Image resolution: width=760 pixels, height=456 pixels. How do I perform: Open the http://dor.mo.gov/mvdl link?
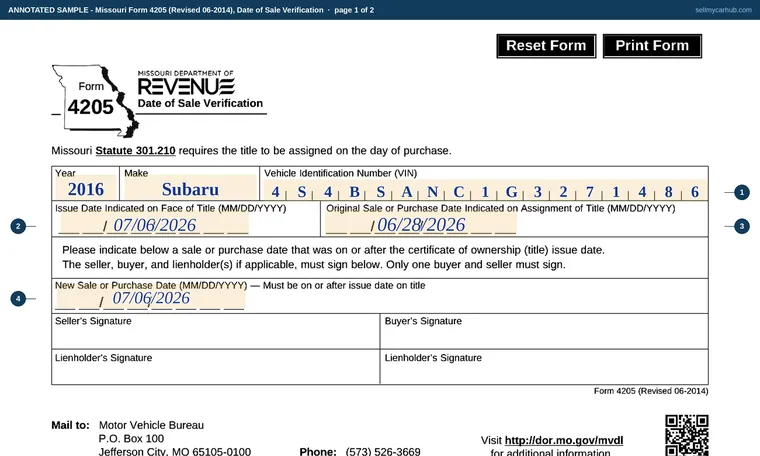[x=564, y=440]
